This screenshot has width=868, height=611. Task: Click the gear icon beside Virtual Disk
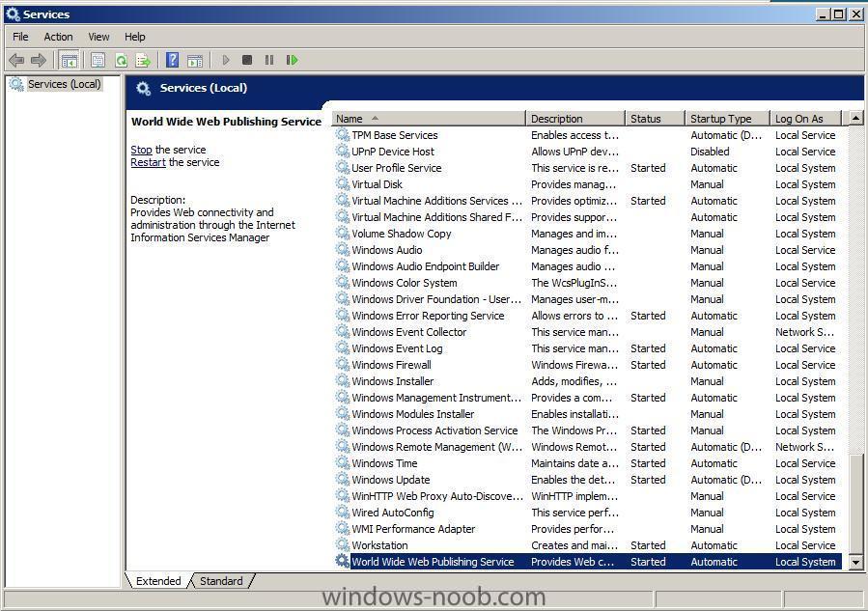point(343,183)
